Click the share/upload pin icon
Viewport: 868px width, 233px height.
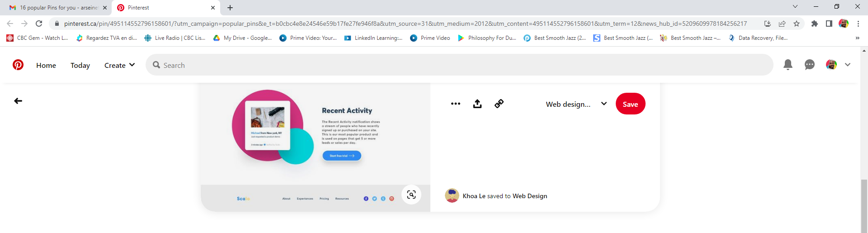(x=477, y=104)
